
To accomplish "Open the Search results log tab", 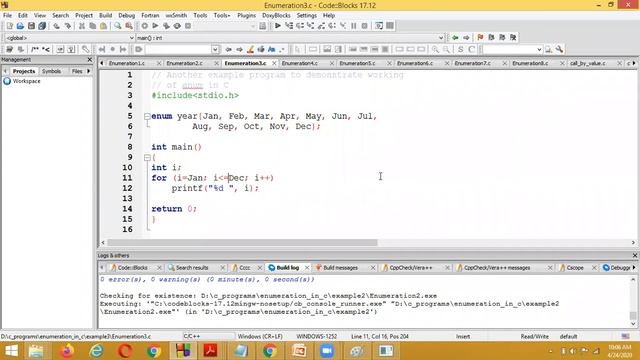I will coord(192,268).
